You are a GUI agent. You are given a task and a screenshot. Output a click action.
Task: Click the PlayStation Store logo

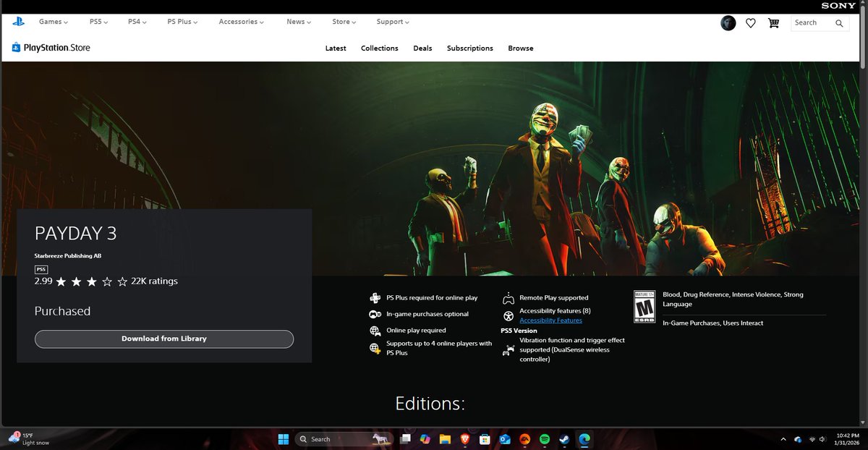51,48
